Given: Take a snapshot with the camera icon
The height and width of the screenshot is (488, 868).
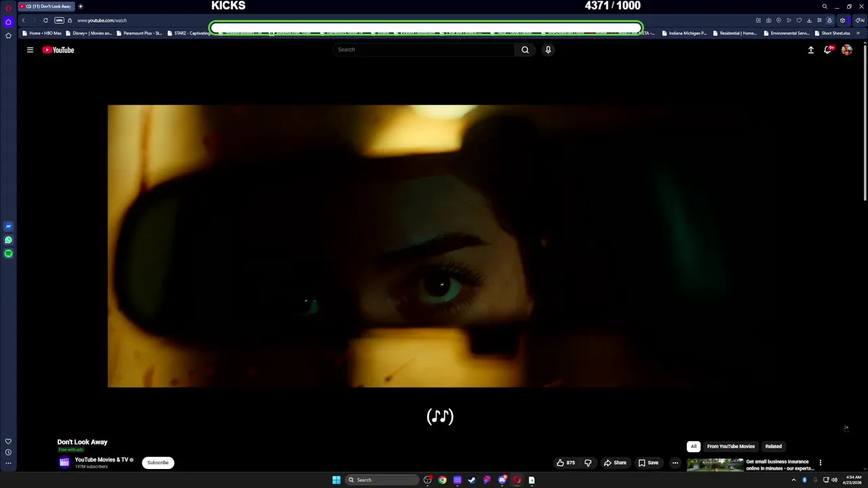Looking at the screenshot, I should [x=768, y=20].
